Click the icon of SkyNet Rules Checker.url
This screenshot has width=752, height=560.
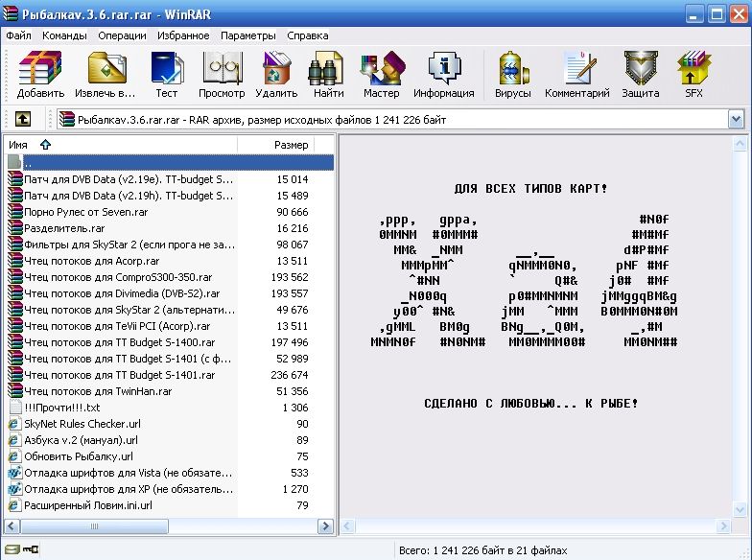pos(15,424)
